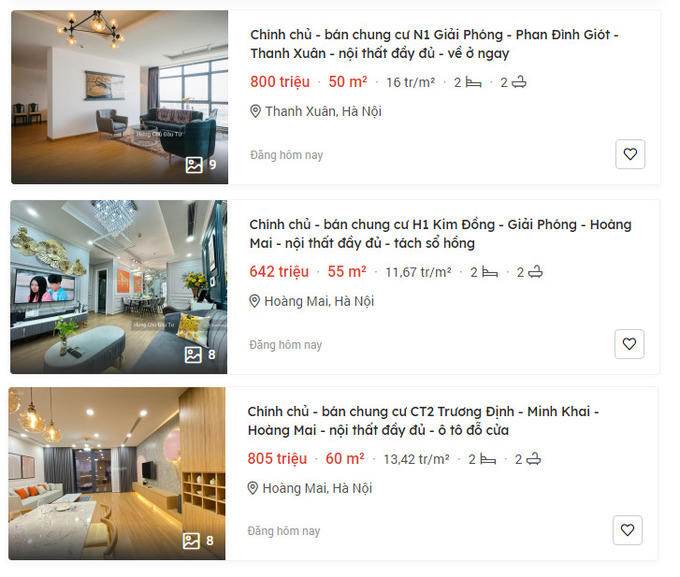Open H1 Kim Đồng apartment listing title
Screen dimensions: 680x577
[440, 234]
